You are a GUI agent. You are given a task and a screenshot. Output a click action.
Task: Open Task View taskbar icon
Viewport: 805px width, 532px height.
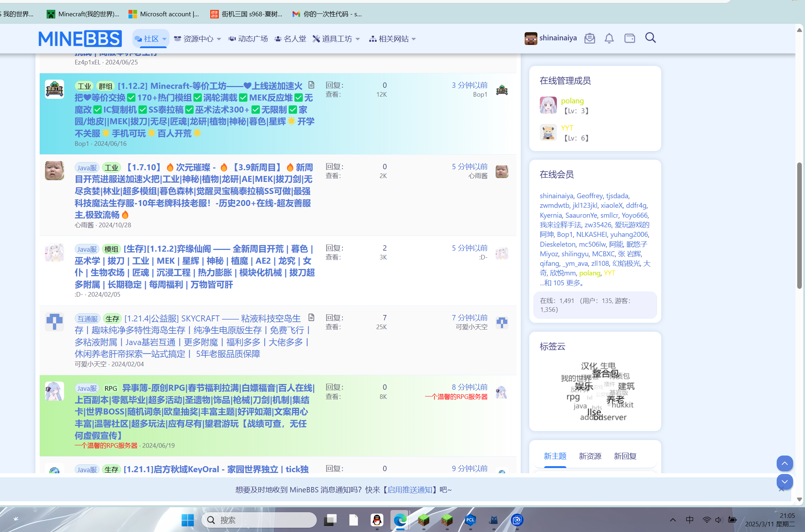[330, 520]
